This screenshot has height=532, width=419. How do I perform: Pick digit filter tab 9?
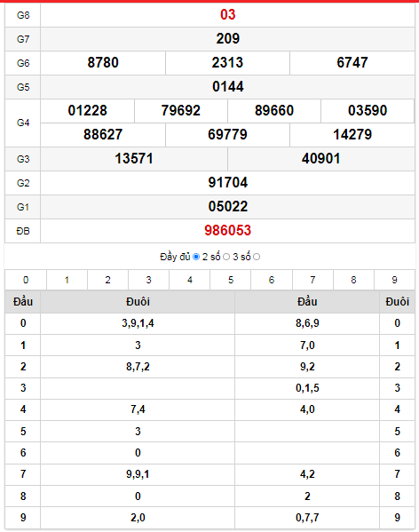pyautogui.click(x=395, y=280)
